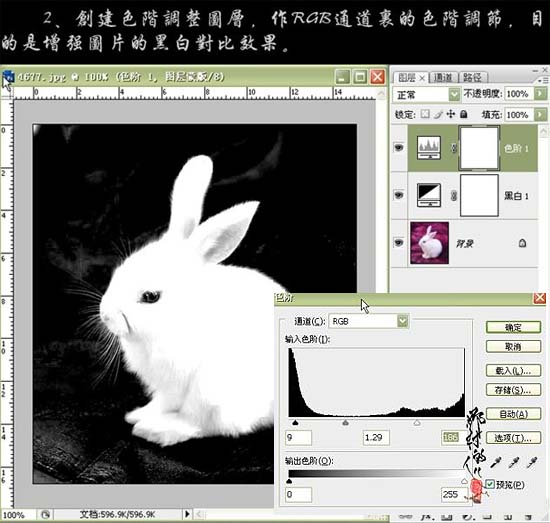Click the 选项(T)... button
Screen dimensions: 550x523
click(513, 438)
